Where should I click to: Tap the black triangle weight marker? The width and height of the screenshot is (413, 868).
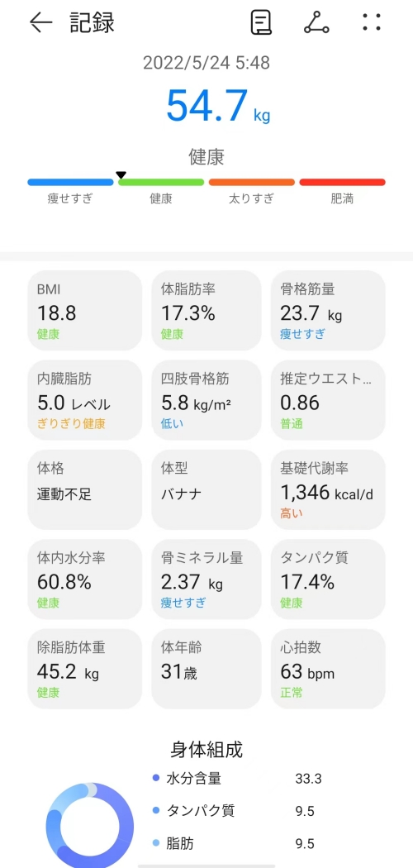tap(121, 175)
